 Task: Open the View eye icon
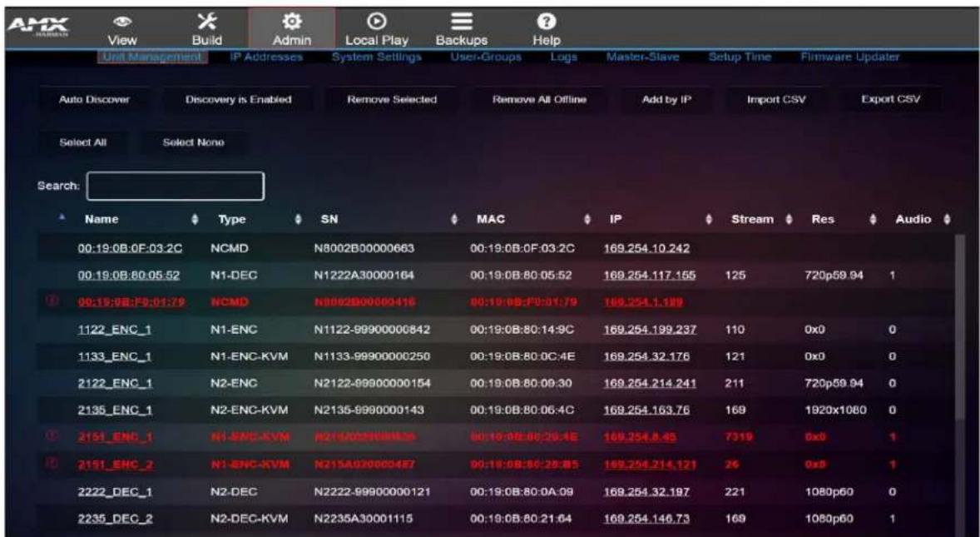point(121,22)
